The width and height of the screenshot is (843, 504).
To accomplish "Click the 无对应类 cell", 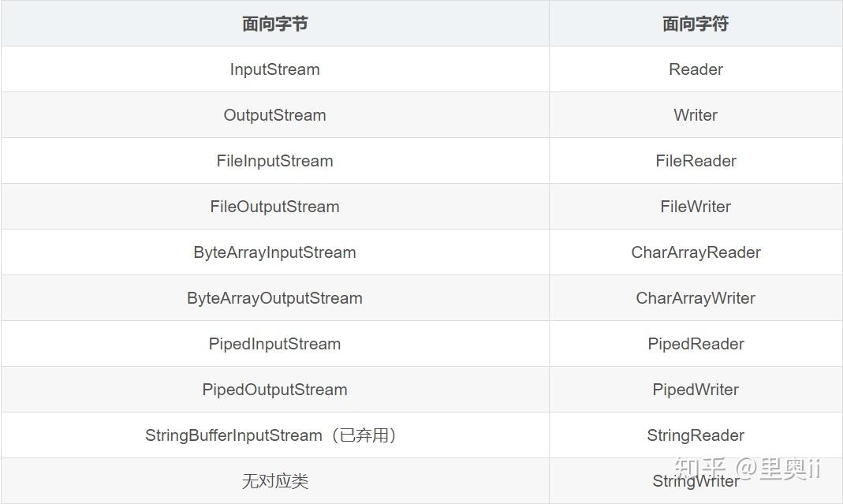I will point(274,481).
